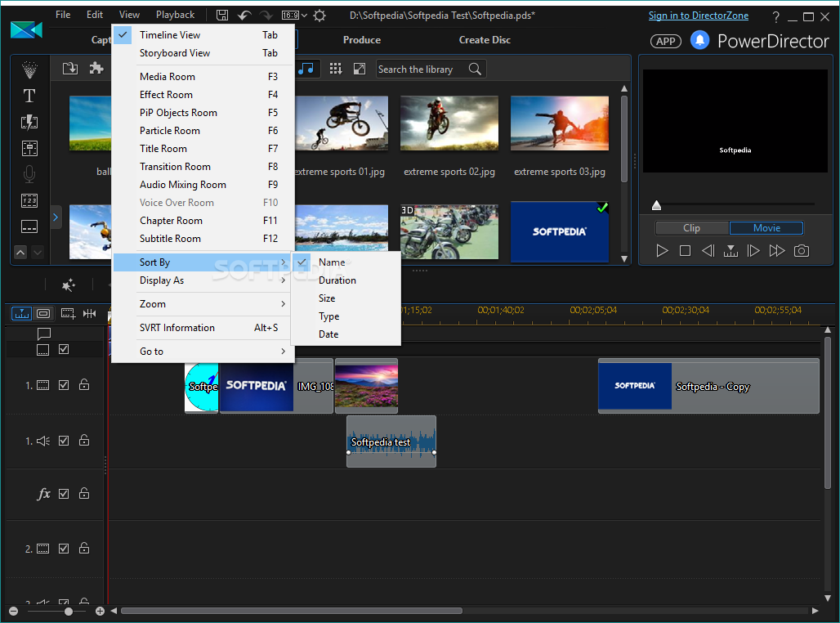Click the sidebar up arrow button
This screenshot has width=840, height=623.
pos(20,252)
